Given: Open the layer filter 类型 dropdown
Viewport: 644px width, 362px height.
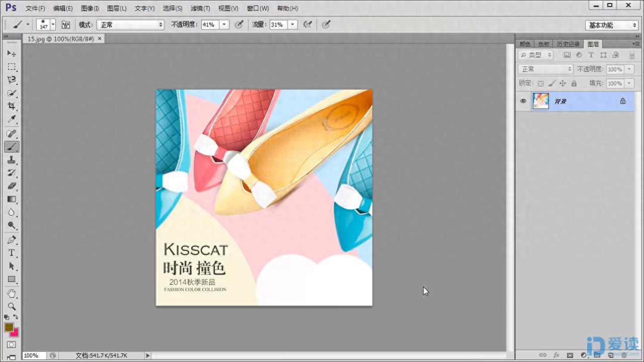Looking at the screenshot, I should coord(536,55).
